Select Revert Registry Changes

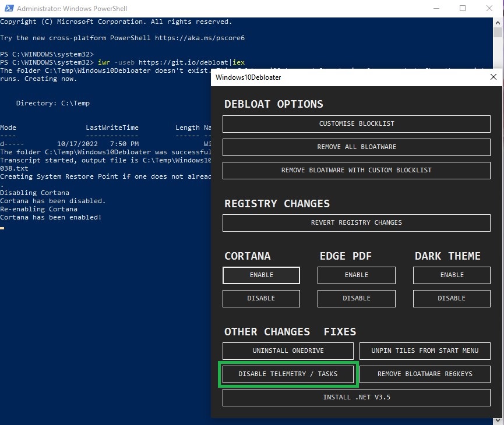coord(356,222)
